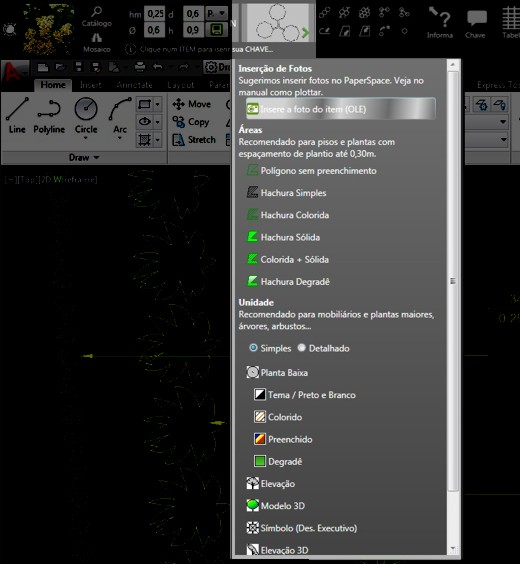
Task: Open the Hatch tool dropdown arrow
Action: 158,140
